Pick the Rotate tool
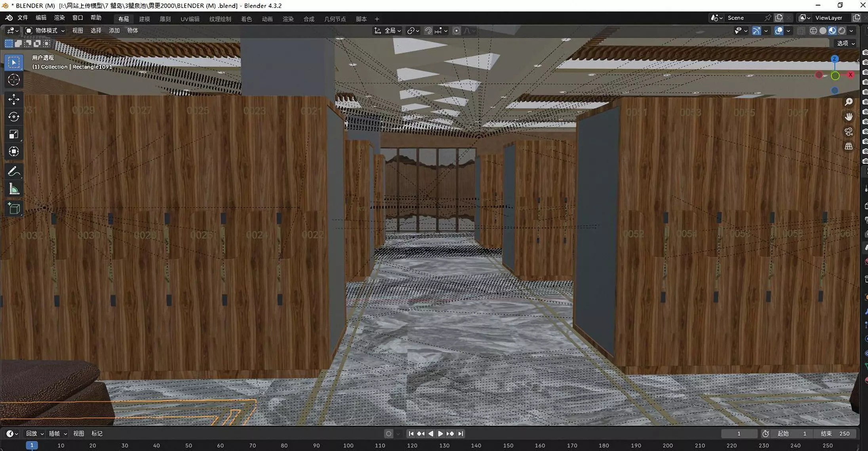The width and height of the screenshot is (868, 451). pyautogui.click(x=14, y=117)
